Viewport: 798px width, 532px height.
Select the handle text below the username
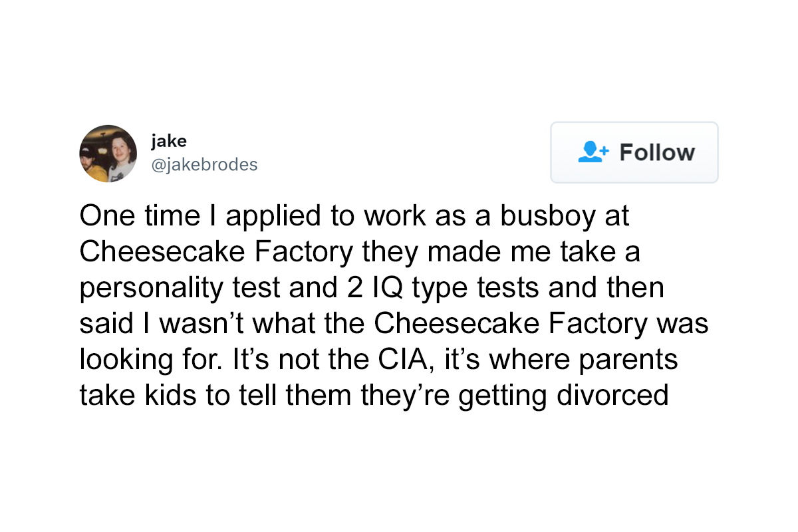pos(205,165)
